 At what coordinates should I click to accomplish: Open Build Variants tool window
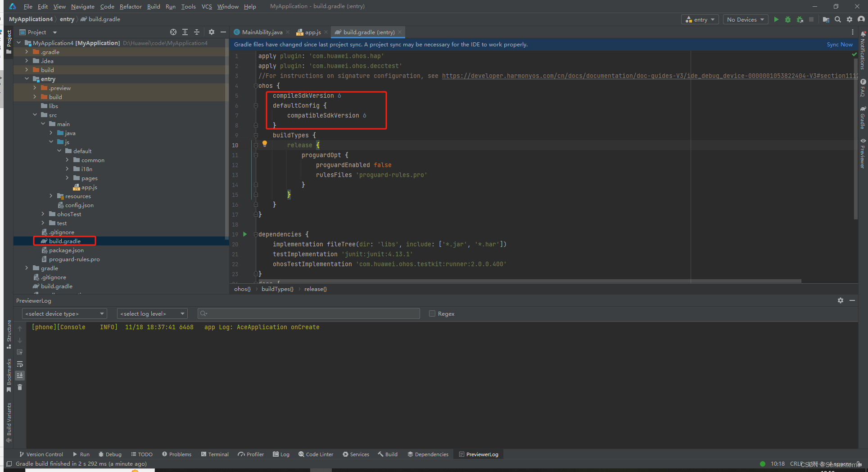[9, 423]
